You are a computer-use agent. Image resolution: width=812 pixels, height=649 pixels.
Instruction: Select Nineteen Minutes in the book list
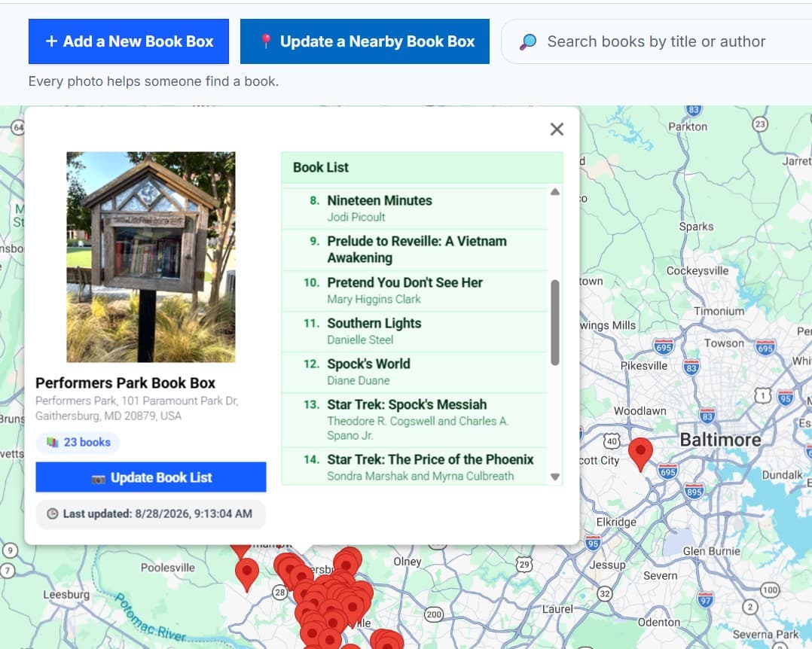(x=414, y=209)
